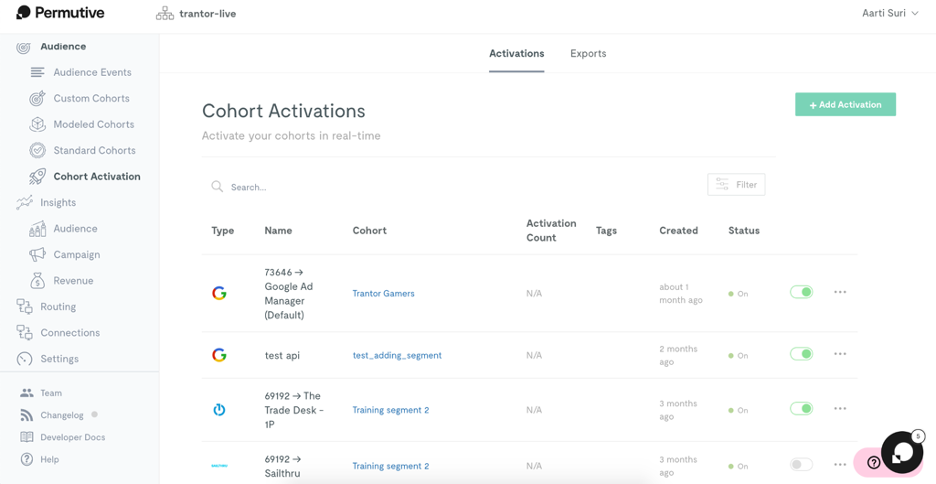Toggle the test api activation switch
This screenshot has width=936, height=484.
click(x=801, y=354)
